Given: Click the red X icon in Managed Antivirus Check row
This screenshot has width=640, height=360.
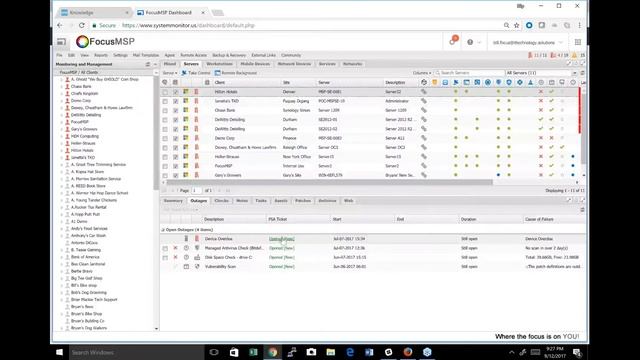Looking at the screenshot, I should pyautogui.click(x=176, y=248).
